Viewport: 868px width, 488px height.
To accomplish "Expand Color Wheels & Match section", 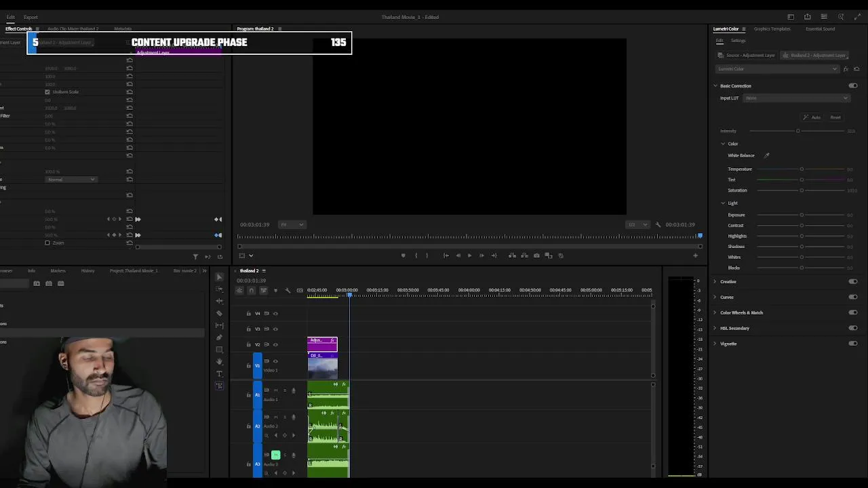I will click(x=715, y=312).
